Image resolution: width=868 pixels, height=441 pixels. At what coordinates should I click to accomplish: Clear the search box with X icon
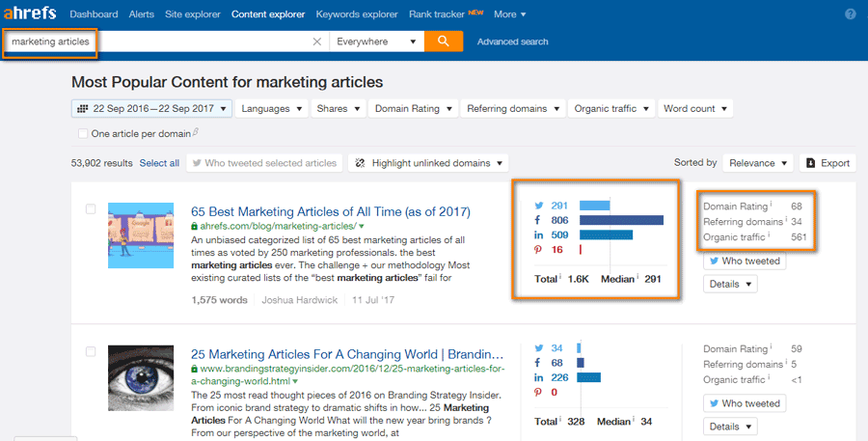click(316, 41)
